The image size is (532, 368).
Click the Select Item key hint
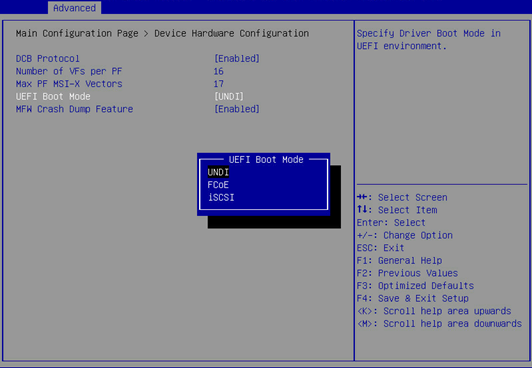397,210
